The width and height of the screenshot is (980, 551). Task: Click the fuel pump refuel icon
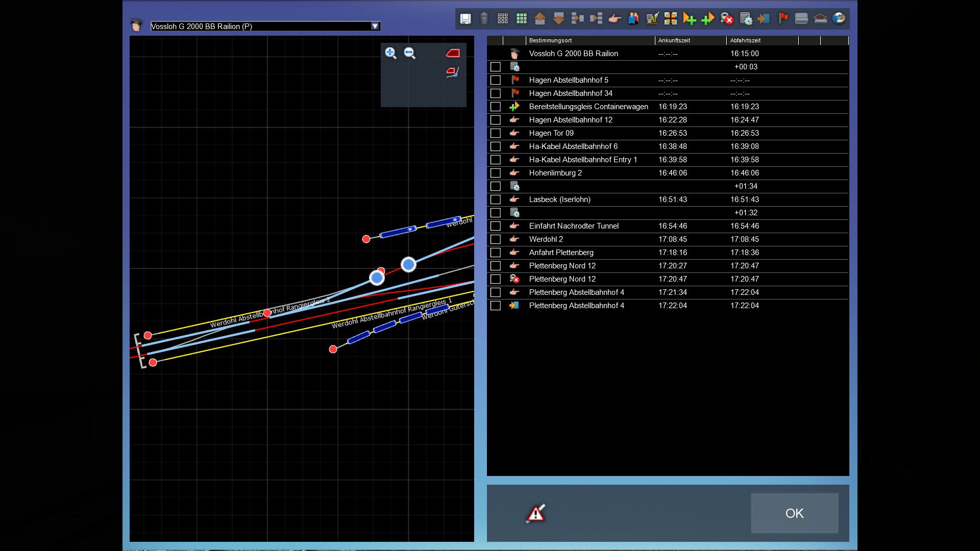[x=652, y=19]
